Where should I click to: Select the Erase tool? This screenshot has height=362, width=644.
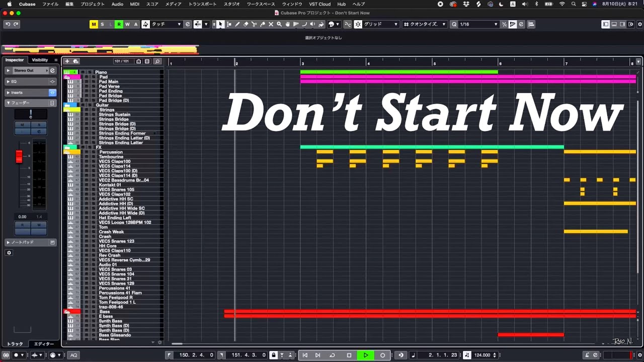click(x=246, y=24)
